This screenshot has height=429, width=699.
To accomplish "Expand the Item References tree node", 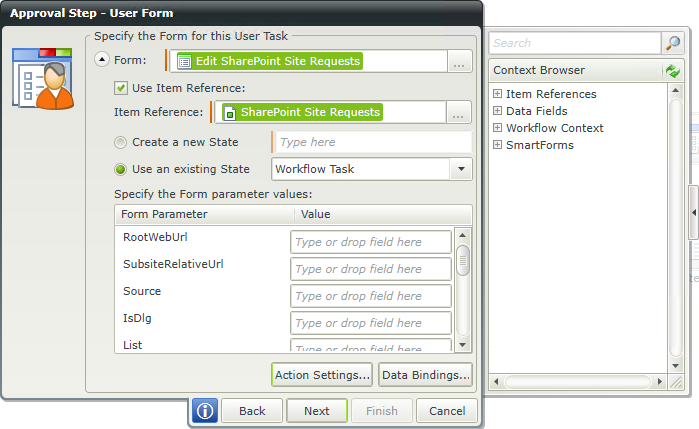I will pos(497,94).
